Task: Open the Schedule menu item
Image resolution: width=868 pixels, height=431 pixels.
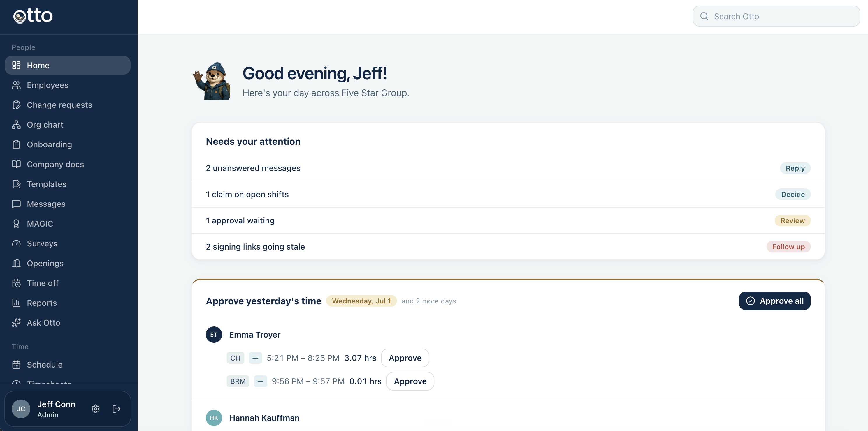Action: click(x=67, y=365)
